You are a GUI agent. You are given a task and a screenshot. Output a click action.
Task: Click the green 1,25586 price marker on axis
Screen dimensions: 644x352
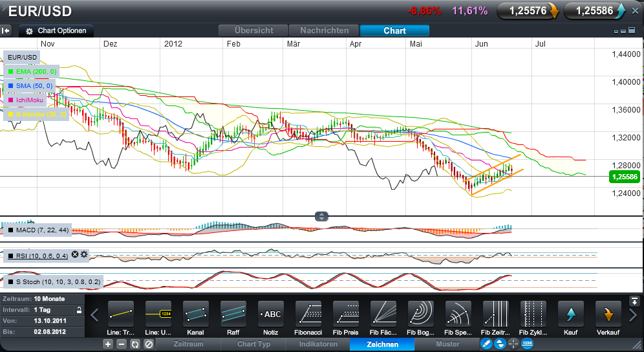coord(625,177)
